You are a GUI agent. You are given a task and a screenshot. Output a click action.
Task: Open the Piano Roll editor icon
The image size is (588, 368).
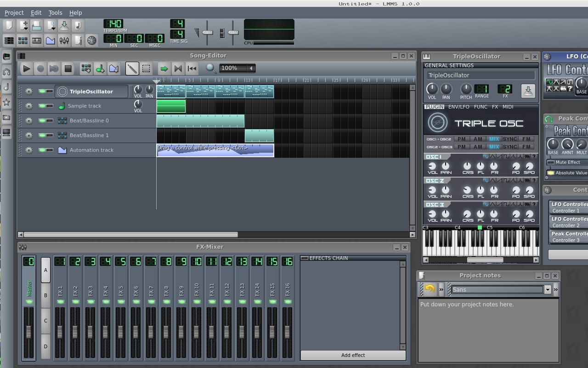[x=36, y=40]
